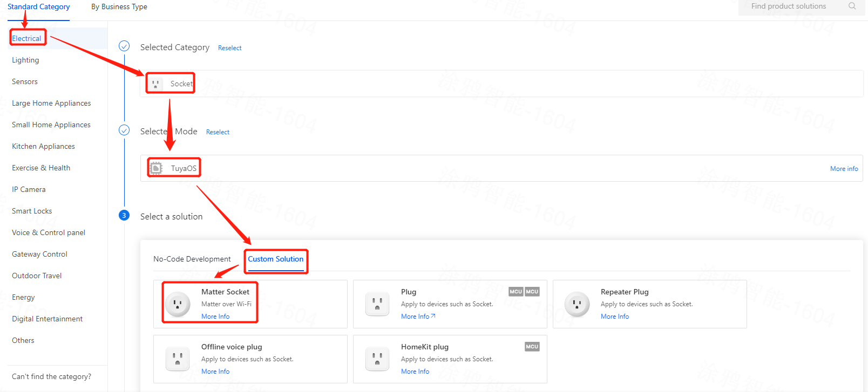Choose Smart Locks in category sidebar

[32, 211]
